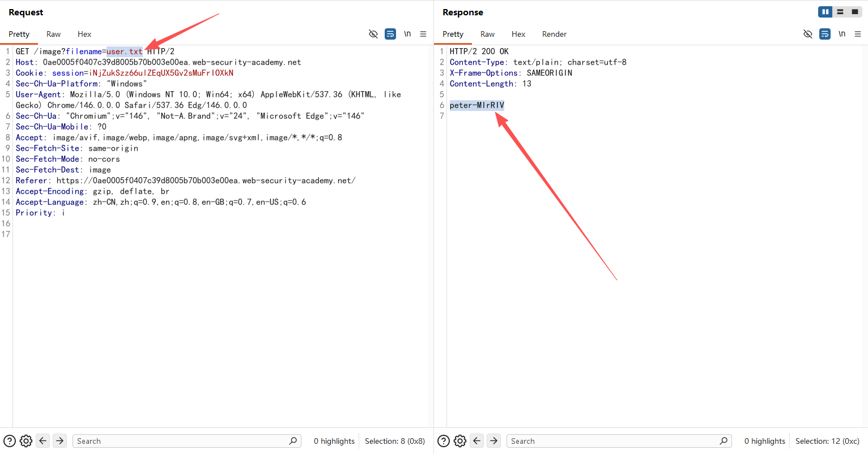
Task: Open Request search settings gear
Action: pyautogui.click(x=26, y=441)
